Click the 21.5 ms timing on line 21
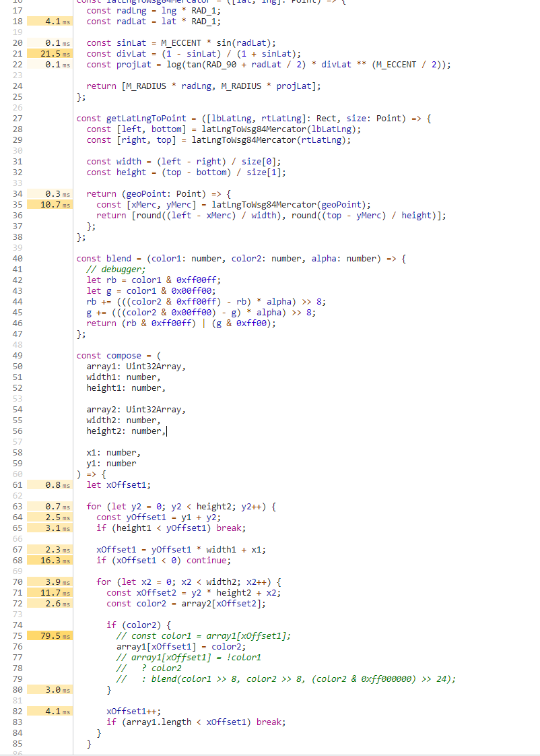Screen dimensions: 540x756 click(x=50, y=54)
